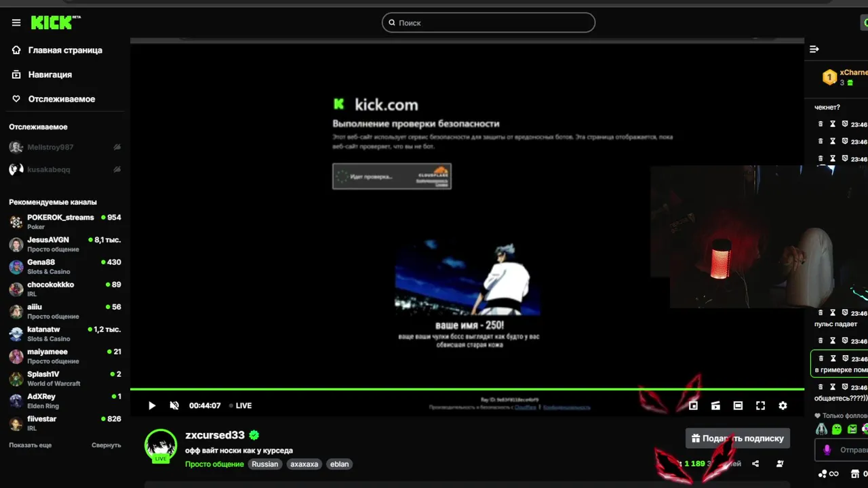Open the hamburger sidebar menu
The width and height of the screenshot is (868, 488).
point(16,22)
